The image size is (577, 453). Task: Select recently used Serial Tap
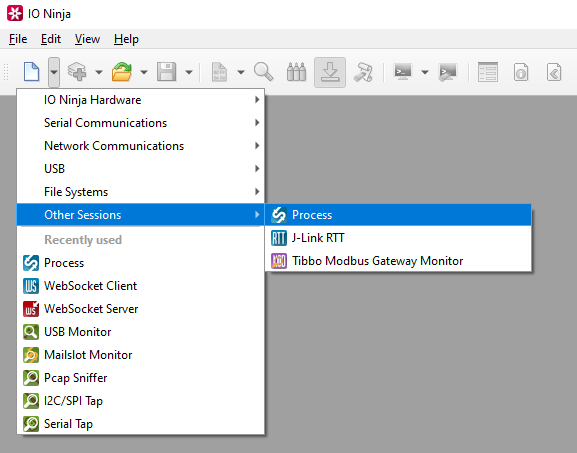click(x=141, y=424)
